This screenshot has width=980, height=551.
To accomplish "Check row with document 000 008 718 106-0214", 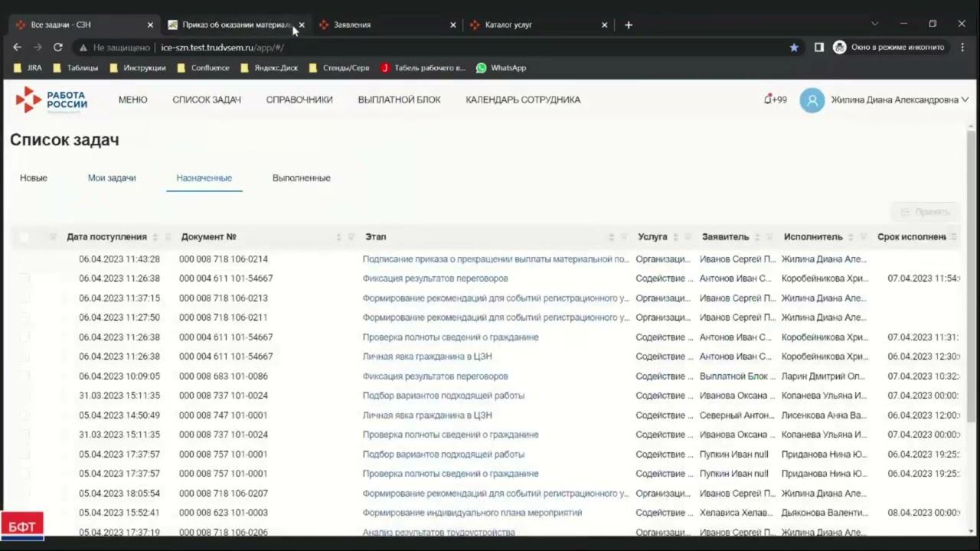I will (24, 259).
